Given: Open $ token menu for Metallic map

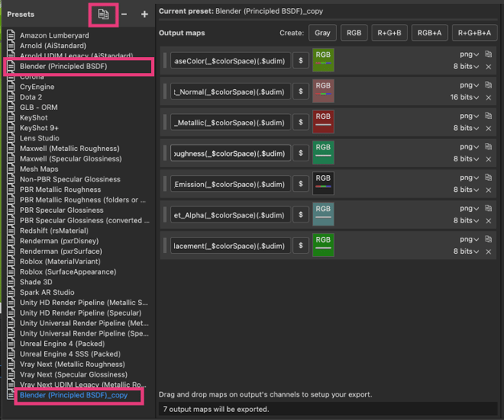Looking at the screenshot, I should click(300, 122).
